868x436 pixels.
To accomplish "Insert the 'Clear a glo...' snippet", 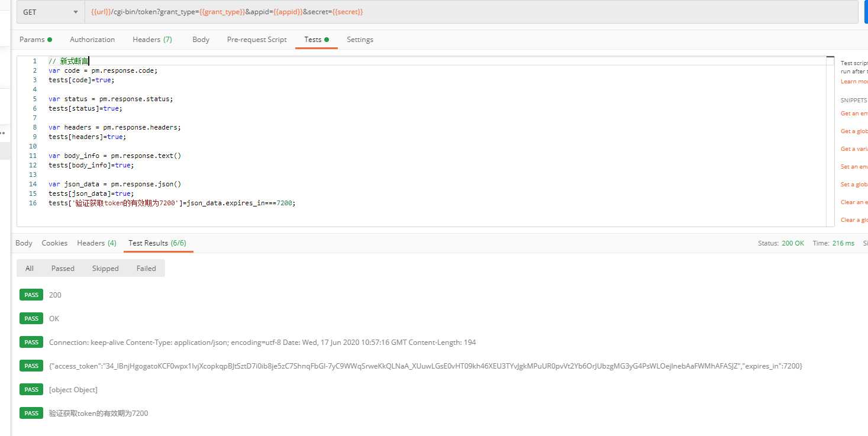I will click(854, 220).
